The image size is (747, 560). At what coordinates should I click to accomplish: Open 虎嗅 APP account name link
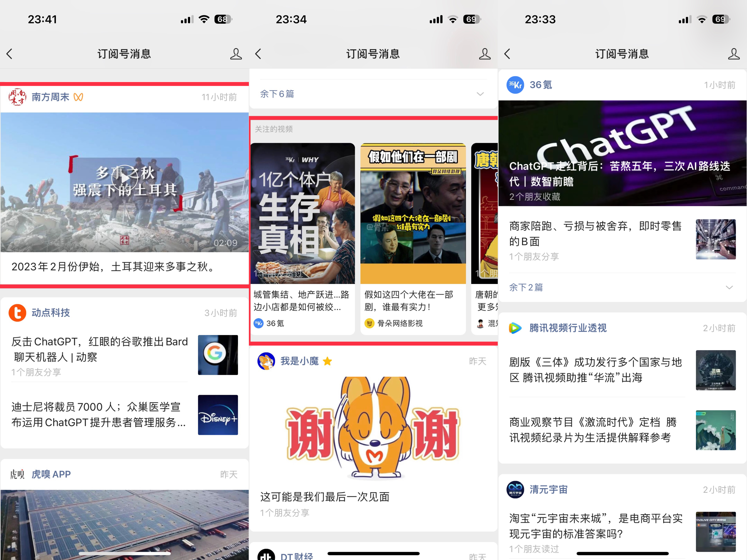pyautogui.click(x=51, y=474)
